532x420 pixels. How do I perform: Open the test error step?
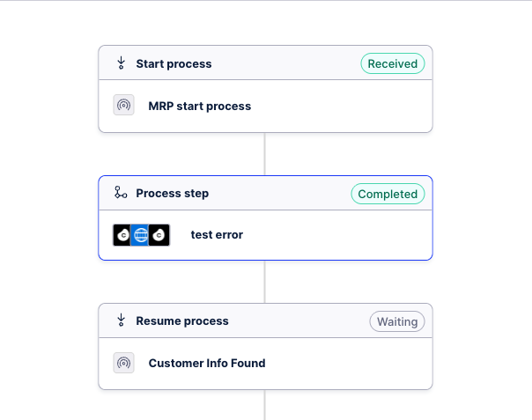(x=217, y=235)
